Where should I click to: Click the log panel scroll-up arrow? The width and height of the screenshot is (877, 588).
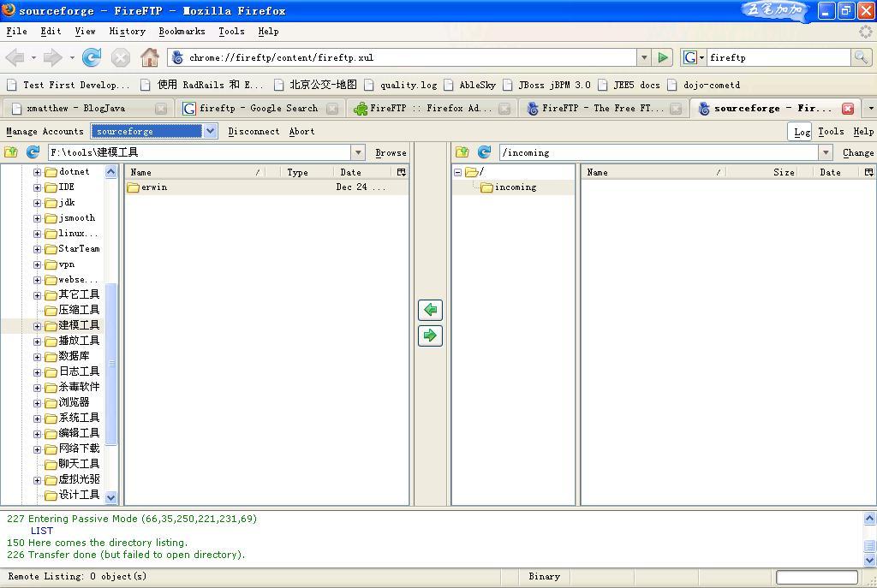(x=870, y=518)
